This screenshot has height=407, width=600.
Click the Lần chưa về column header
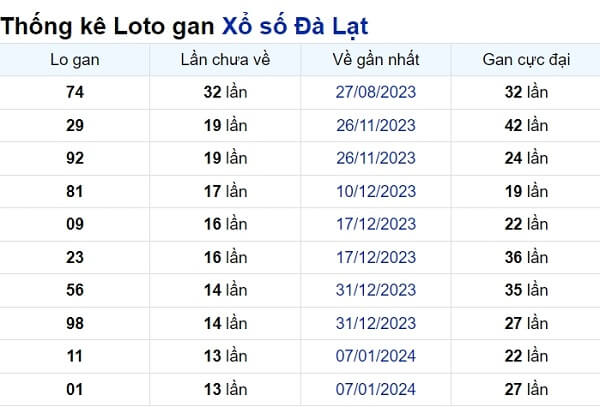[x=225, y=60]
